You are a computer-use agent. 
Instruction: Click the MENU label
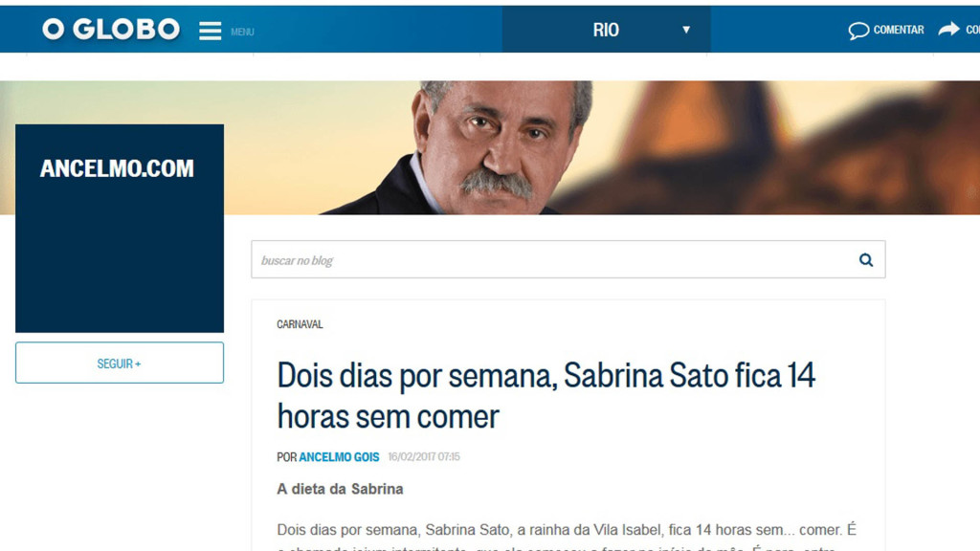(x=242, y=32)
